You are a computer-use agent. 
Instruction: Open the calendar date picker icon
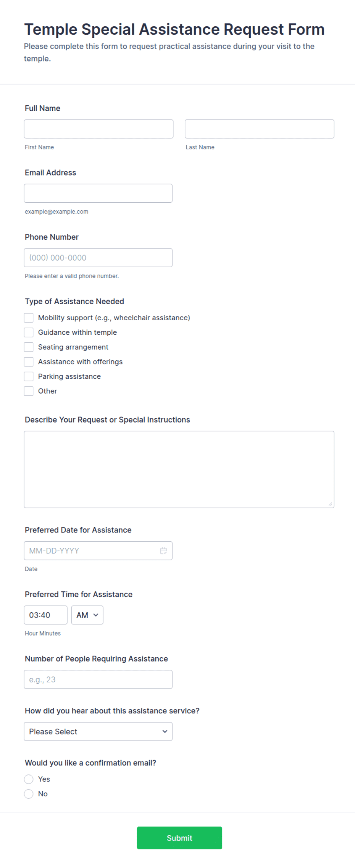click(163, 550)
